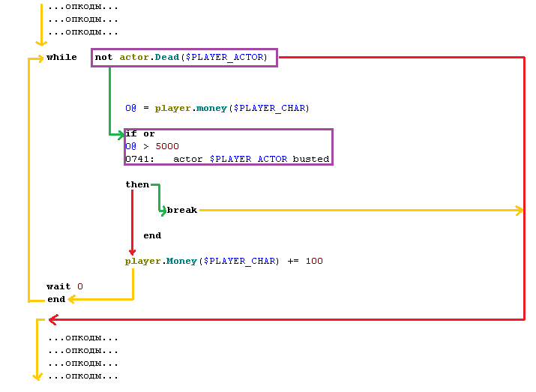The width and height of the screenshot is (536, 392).
Task: Click the yellow arrowhead pointing at bottom 'end'
Action: tap(71, 299)
